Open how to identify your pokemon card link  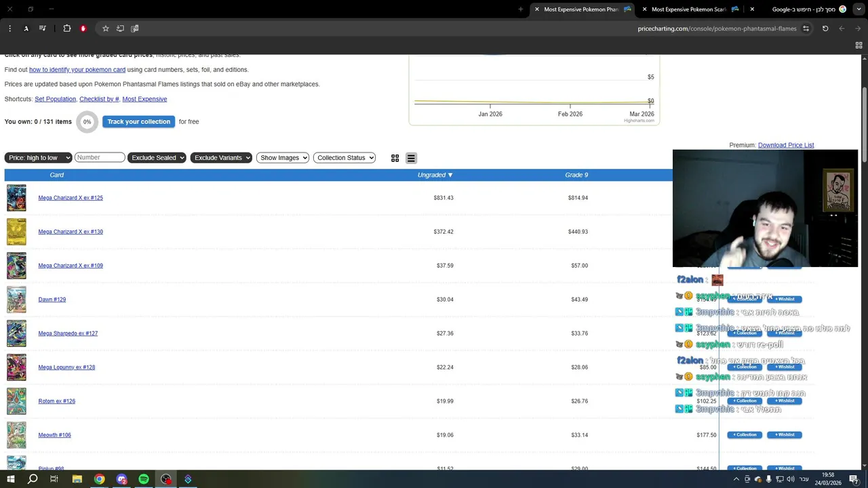pos(77,70)
